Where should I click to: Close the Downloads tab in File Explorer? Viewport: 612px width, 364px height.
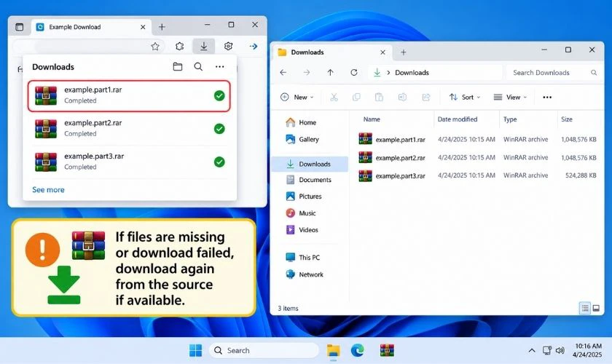pyautogui.click(x=383, y=52)
